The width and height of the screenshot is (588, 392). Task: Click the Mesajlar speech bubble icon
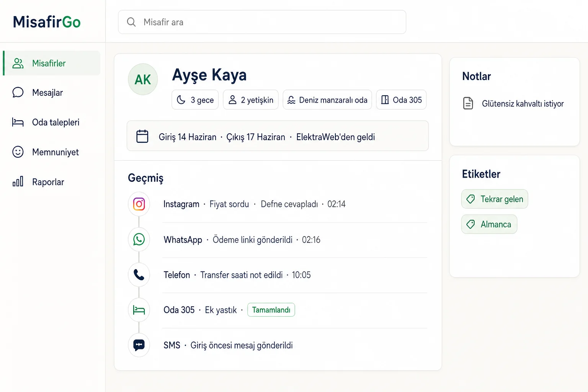(x=18, y=93)
